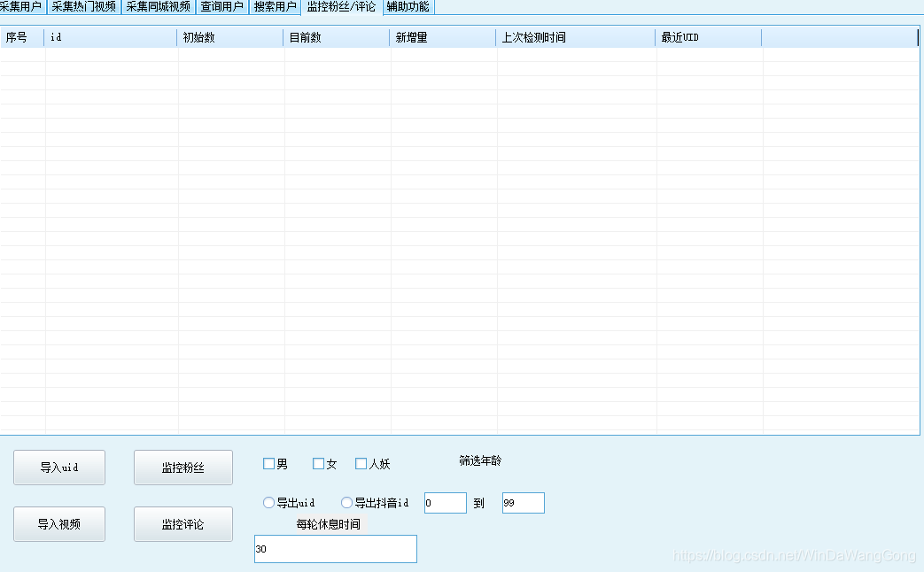Image resolution: width=924 pixels, height=572 pixels.
Task: Click the id column header
Action: pyautogui.click(x=111, y=38)
